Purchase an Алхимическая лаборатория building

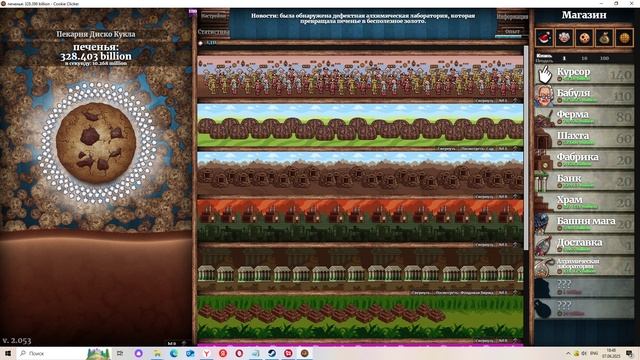coord(584,267)
